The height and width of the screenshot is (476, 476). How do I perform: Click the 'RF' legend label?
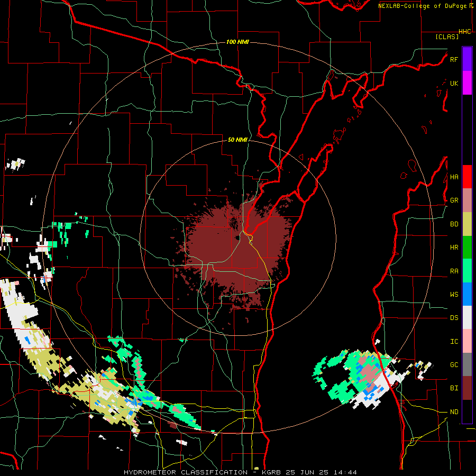pos(454,59)
